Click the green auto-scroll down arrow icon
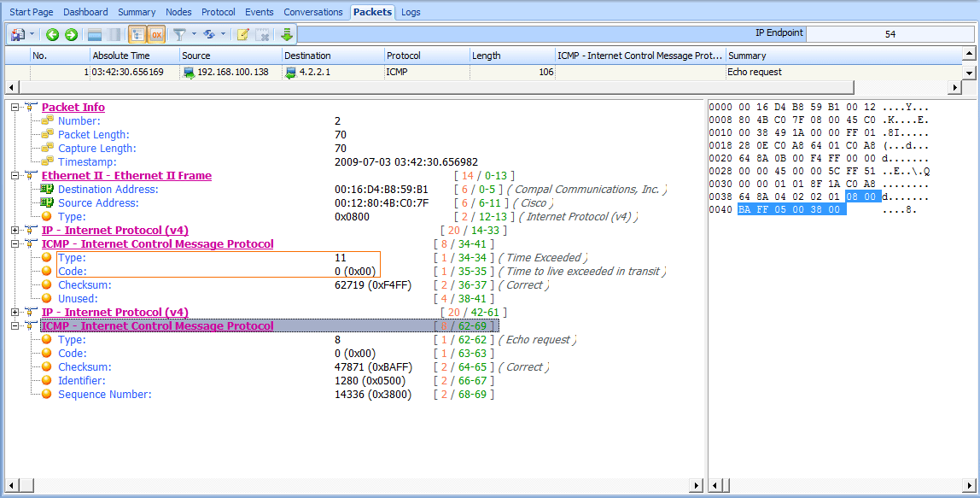Screen dimensions: 980x498 point(287,34)
